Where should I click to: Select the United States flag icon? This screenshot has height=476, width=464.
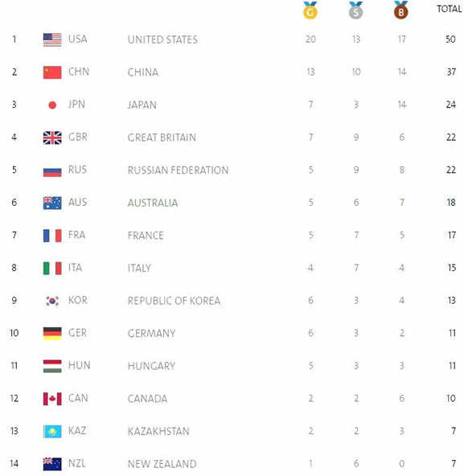click(x=52, y=39)
